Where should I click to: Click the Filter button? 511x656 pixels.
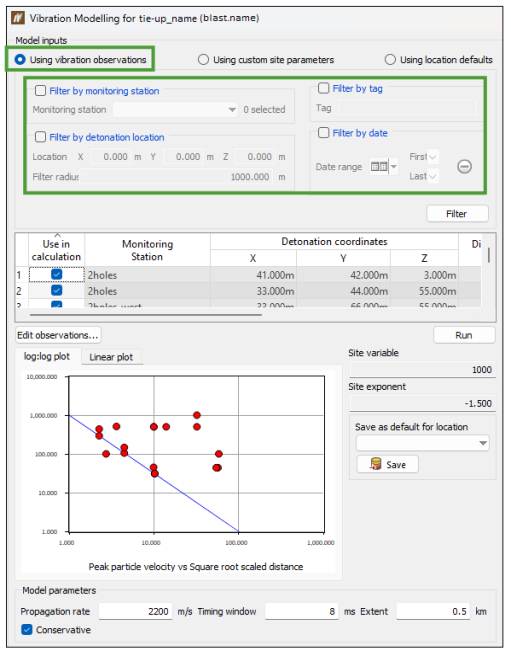coord(457,214)
